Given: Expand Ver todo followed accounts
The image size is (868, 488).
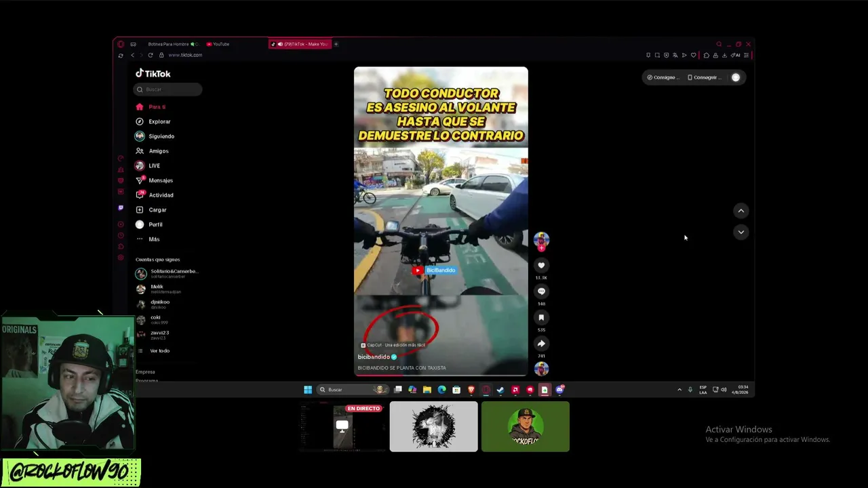Looking at the screenshot, I should pyautogui.click(x=153, y=351).
